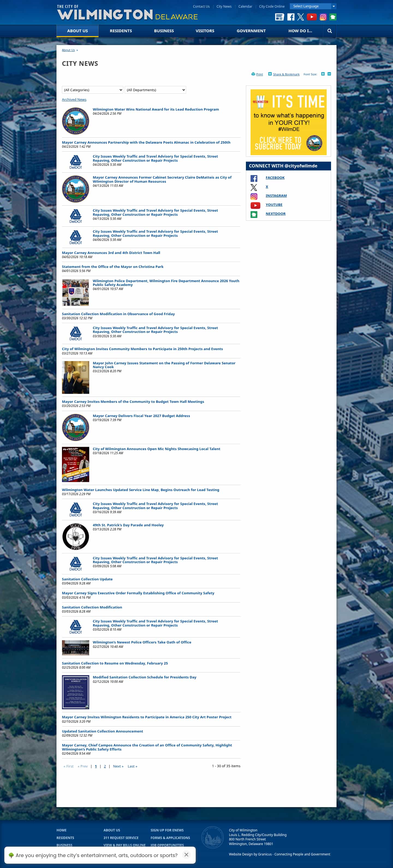393x868 pixels.
Task: Open 3rd and 4th District Town Hall article
Action: point(111,253)
